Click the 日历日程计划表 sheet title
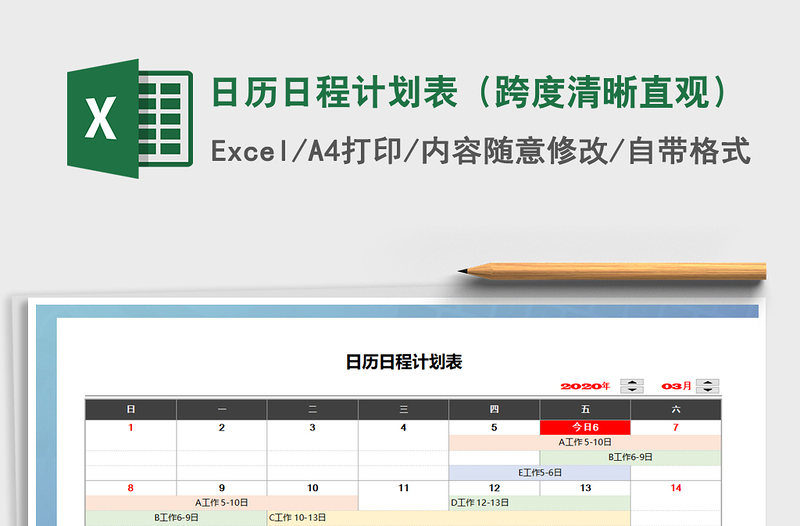Viewport: 800px width, 526px height. coord(404,362)
